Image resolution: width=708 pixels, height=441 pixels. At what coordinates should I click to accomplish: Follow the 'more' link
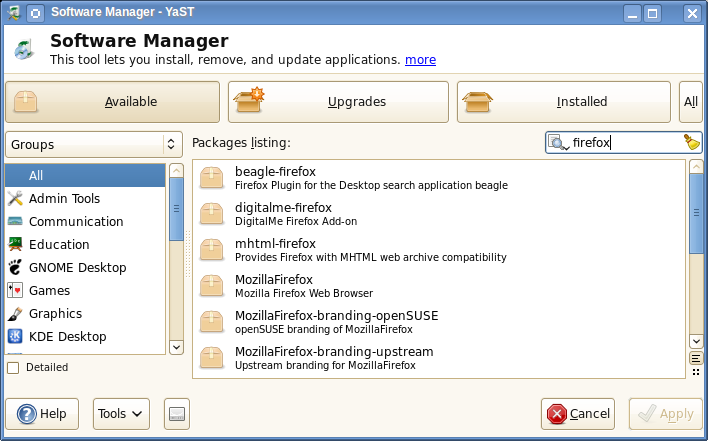coord(420,60)
